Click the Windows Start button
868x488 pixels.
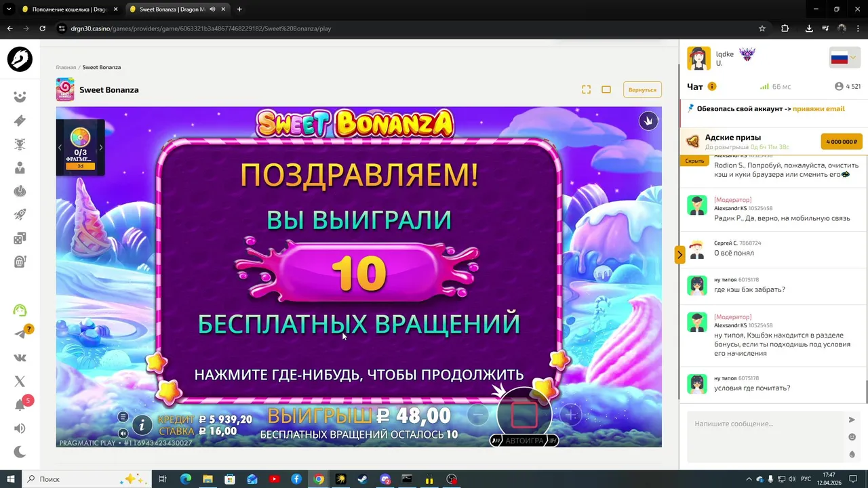click(11, 479)
